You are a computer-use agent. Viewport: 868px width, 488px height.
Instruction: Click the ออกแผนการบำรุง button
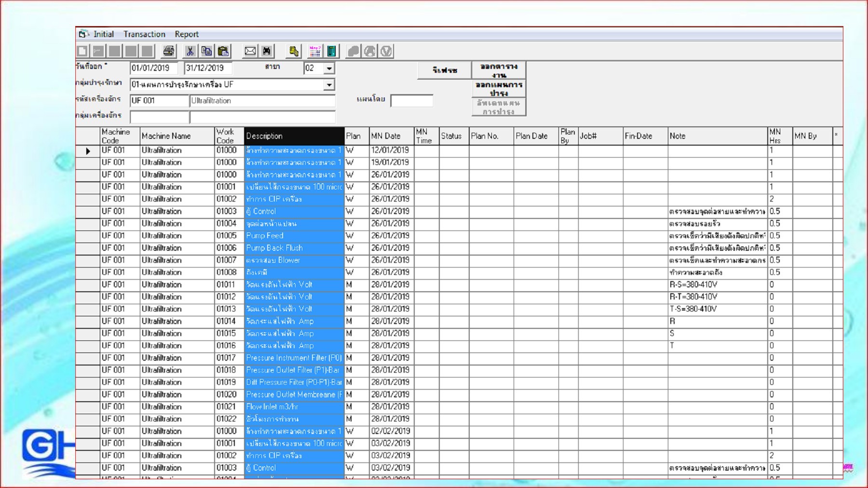click(498, 88)
